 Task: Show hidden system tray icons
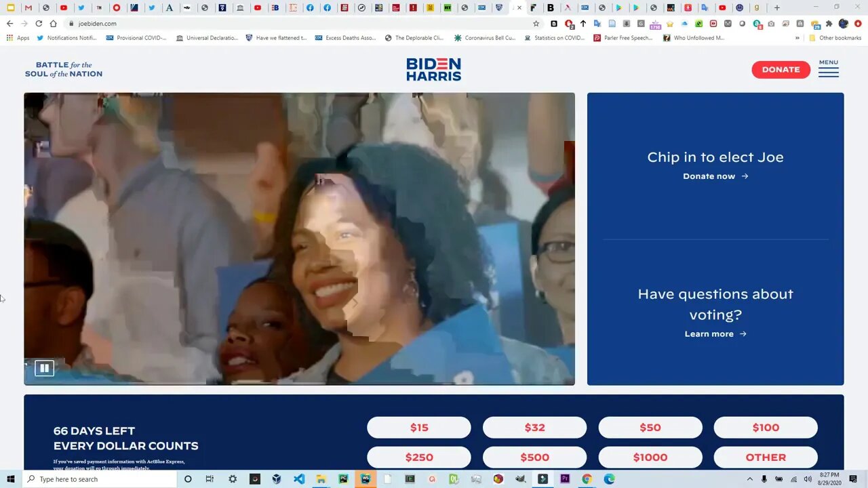pyautogui.click(x=750, y=479)
